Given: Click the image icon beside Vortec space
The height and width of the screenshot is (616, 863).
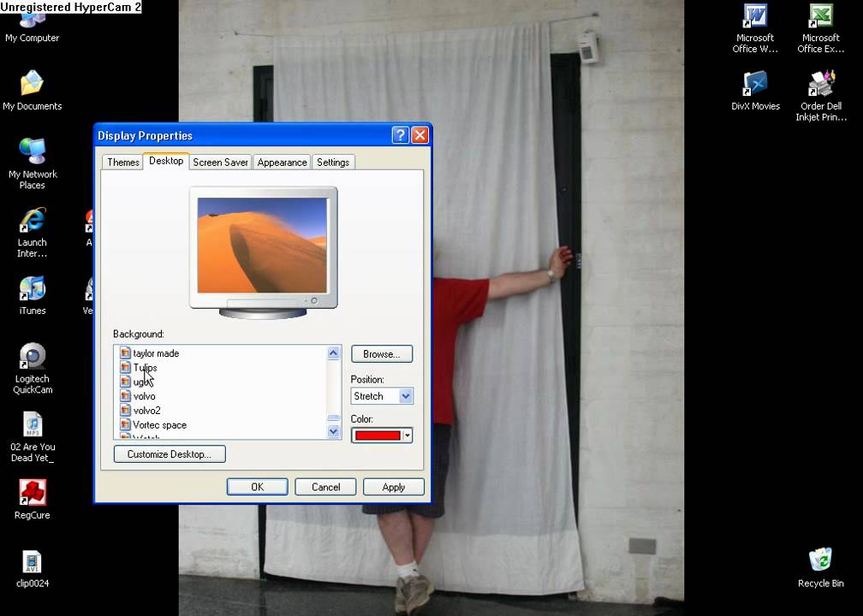Looking at the screenshot, I should coord(125,424).
